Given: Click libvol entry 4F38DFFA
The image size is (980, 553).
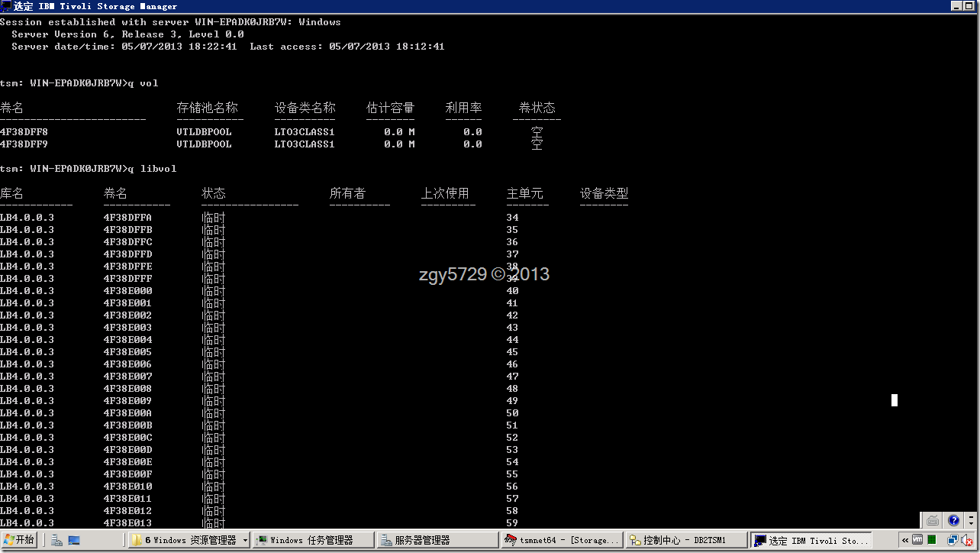Looking at the screenshot, I should [127, 217].
